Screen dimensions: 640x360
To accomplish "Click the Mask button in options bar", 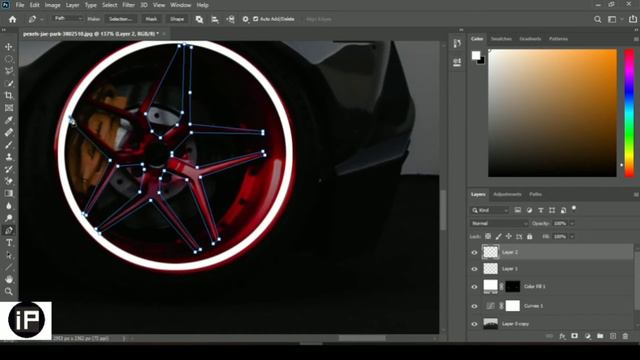I will (151, 19).
